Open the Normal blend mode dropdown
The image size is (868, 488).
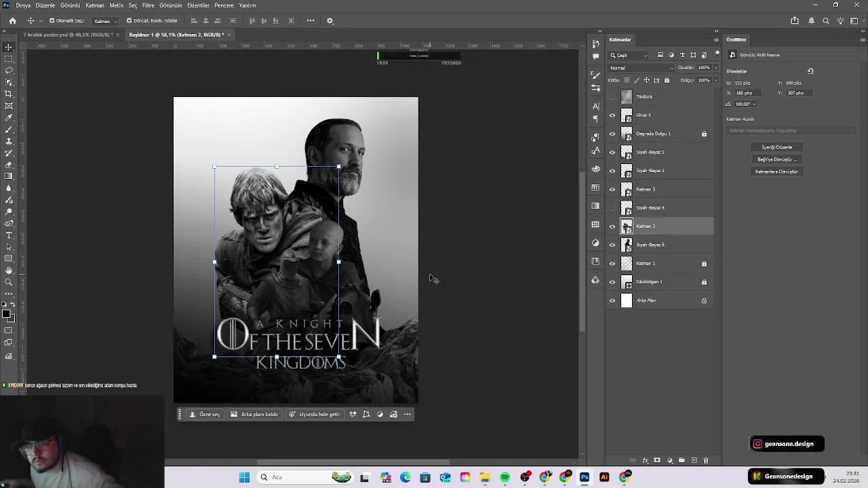coord(641,68)
